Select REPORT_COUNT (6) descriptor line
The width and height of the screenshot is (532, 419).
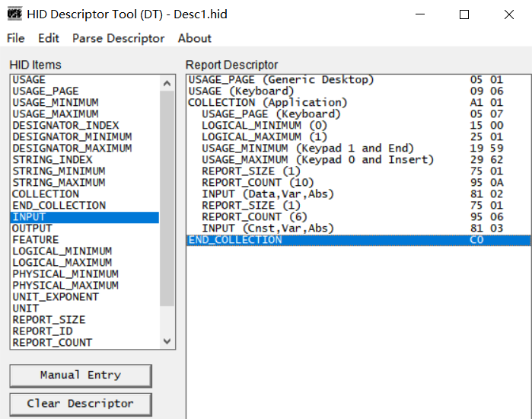pos(359,217)
